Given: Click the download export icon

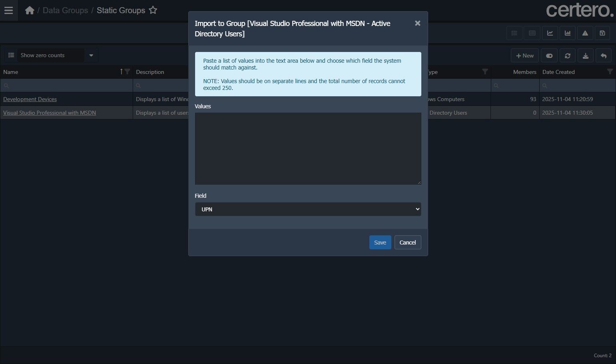Looking at the screenshot, I should [586, 56].
